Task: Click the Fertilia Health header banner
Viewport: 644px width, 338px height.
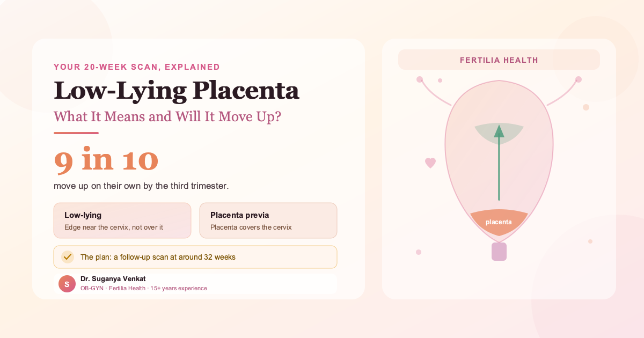Action: [x=499, y=60]
